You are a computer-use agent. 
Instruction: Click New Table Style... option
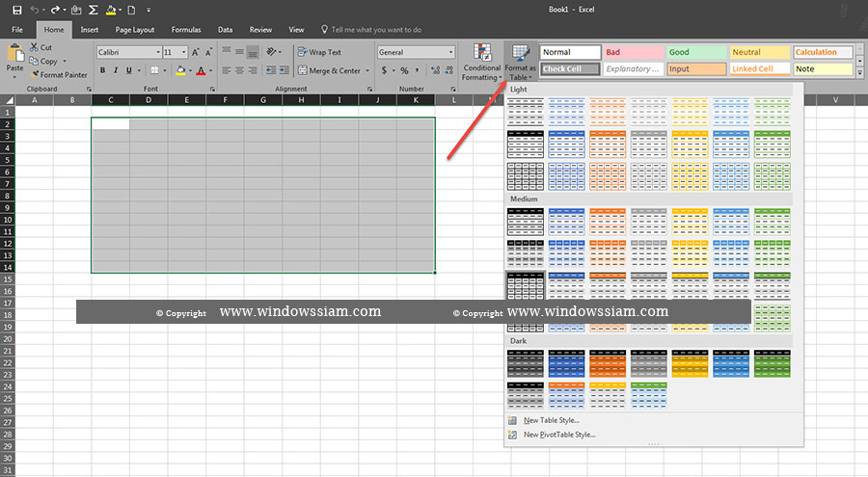[x=552, y=420]
